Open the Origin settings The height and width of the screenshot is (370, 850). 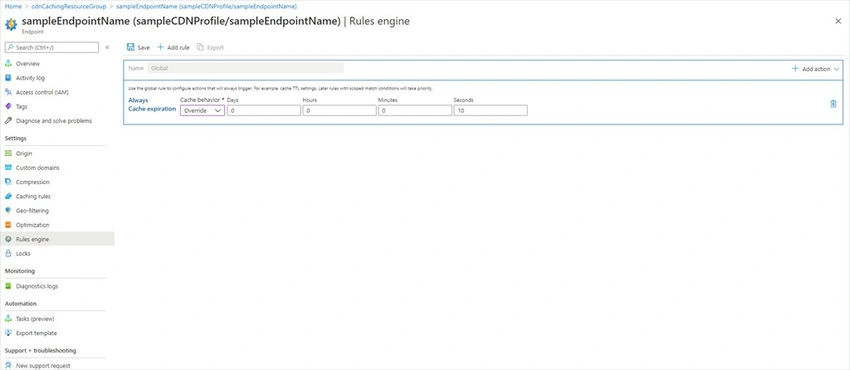click(x=24, y=153)
